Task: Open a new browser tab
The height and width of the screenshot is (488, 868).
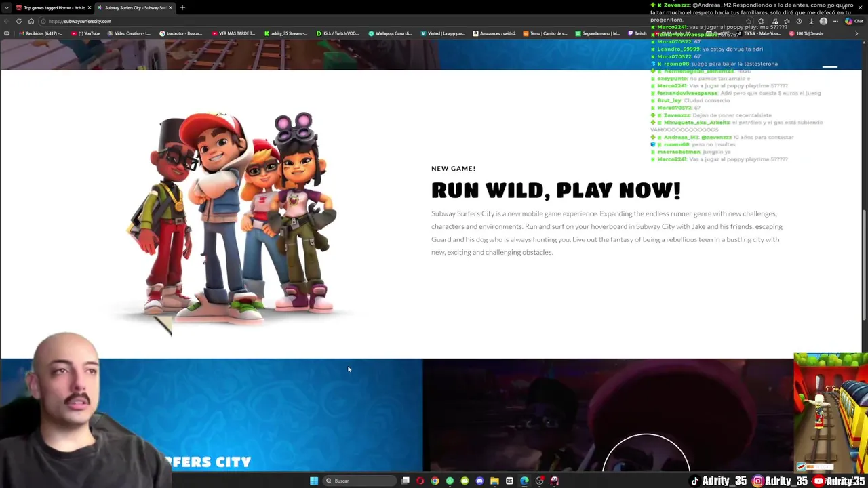Action: coord(182,7)
